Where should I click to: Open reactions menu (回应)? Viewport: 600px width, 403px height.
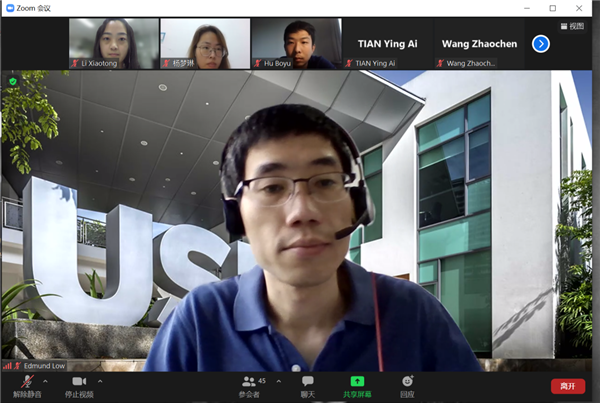407,386
